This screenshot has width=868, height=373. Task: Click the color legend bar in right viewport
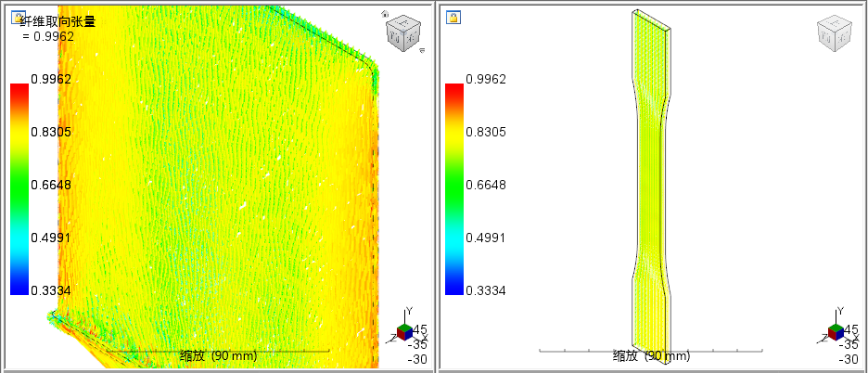click(454, 189)
